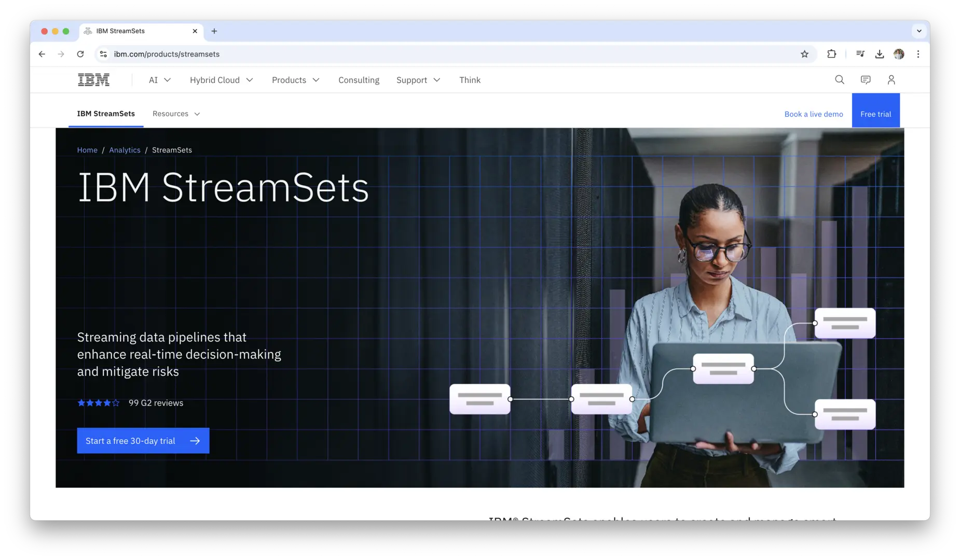Open the 99 G2 reviews link
960x560 pixels.
click(x=155, y=403)
